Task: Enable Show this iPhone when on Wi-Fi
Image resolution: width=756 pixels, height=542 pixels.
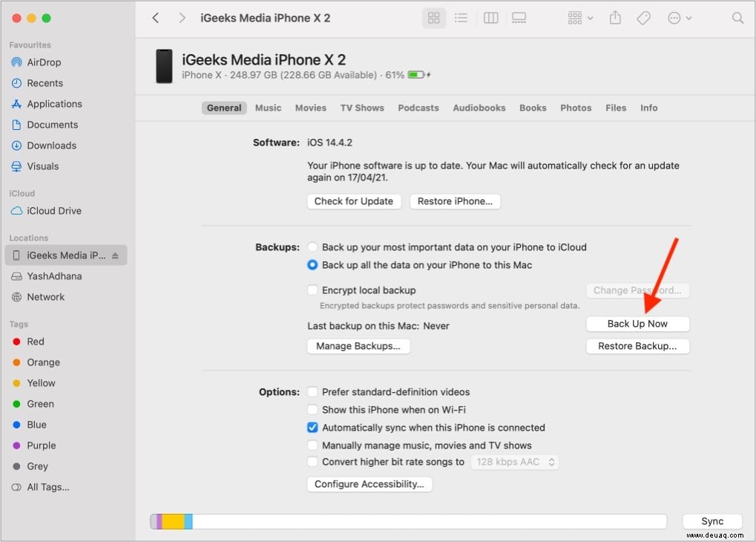Action: 312,410
